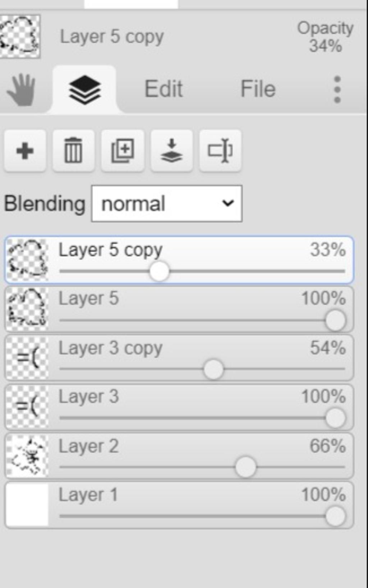Image resolution: width=368 pixels, height=588 pixels.
Task: Click the duplicate layer icon
Action: 123,151
